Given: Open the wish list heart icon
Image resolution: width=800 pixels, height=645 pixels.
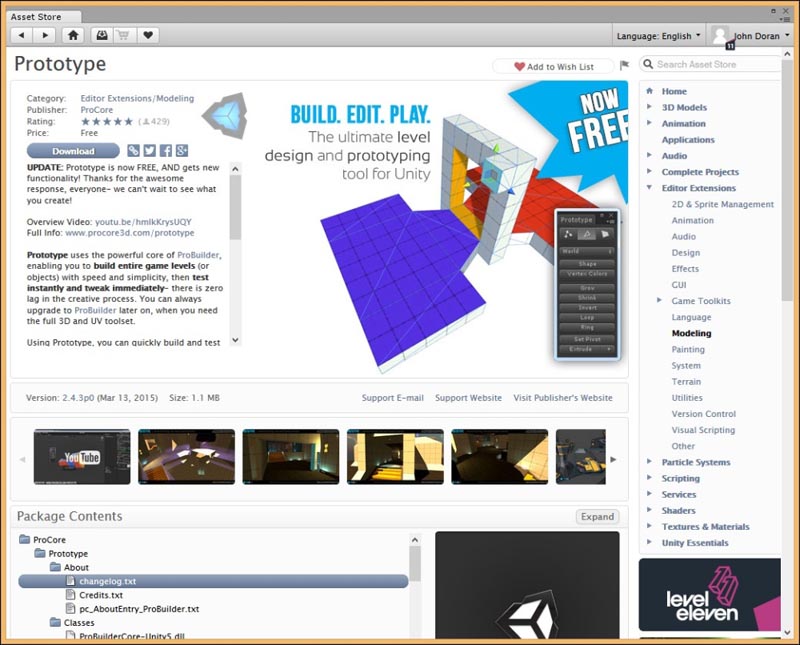Looking at the screenshot, I should (148, 35).
